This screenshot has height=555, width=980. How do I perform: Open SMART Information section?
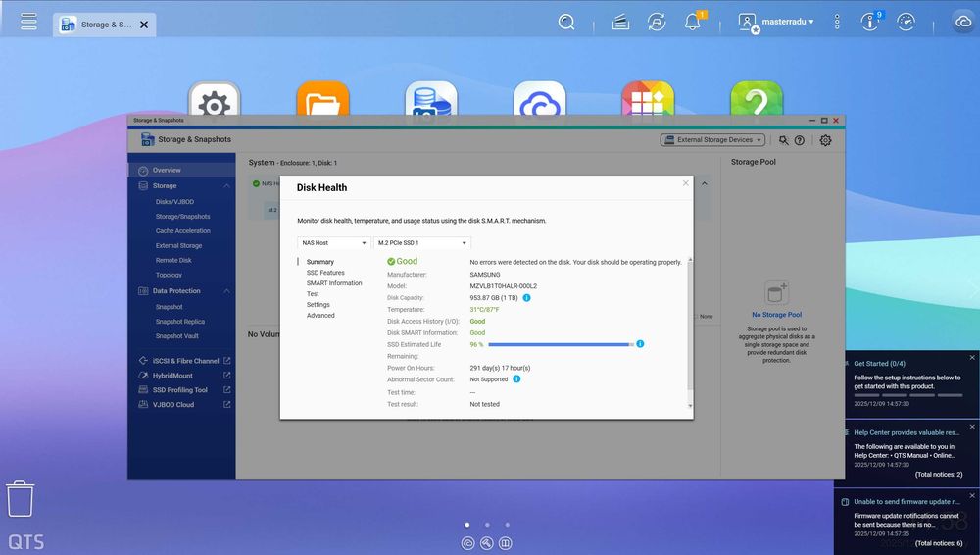334,282
